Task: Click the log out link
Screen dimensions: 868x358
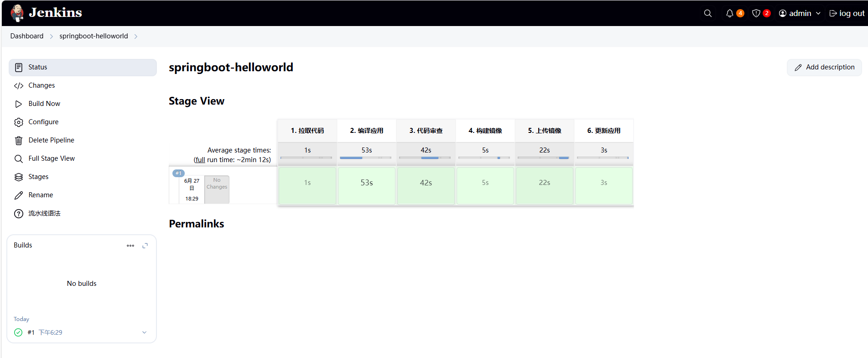Action: (847, 13)
